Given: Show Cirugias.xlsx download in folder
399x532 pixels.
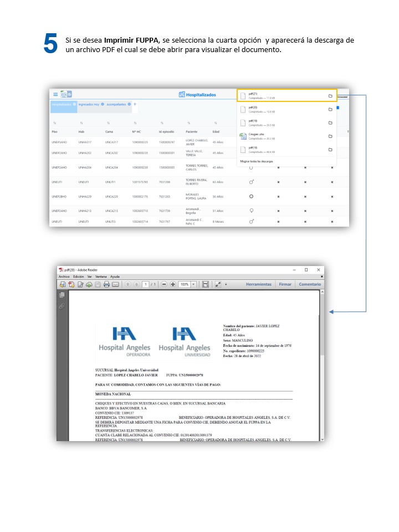Looking at the screenshot, I should pos(330,136).
